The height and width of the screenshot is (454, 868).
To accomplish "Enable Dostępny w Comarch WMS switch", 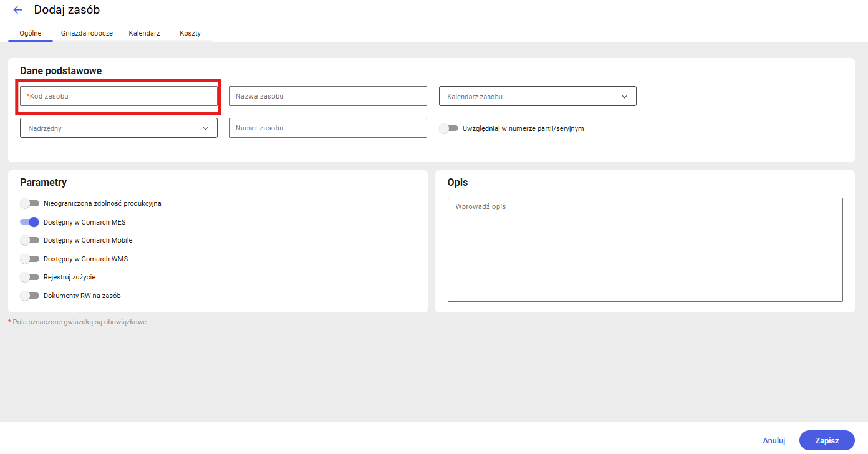I will coord(29,259).
